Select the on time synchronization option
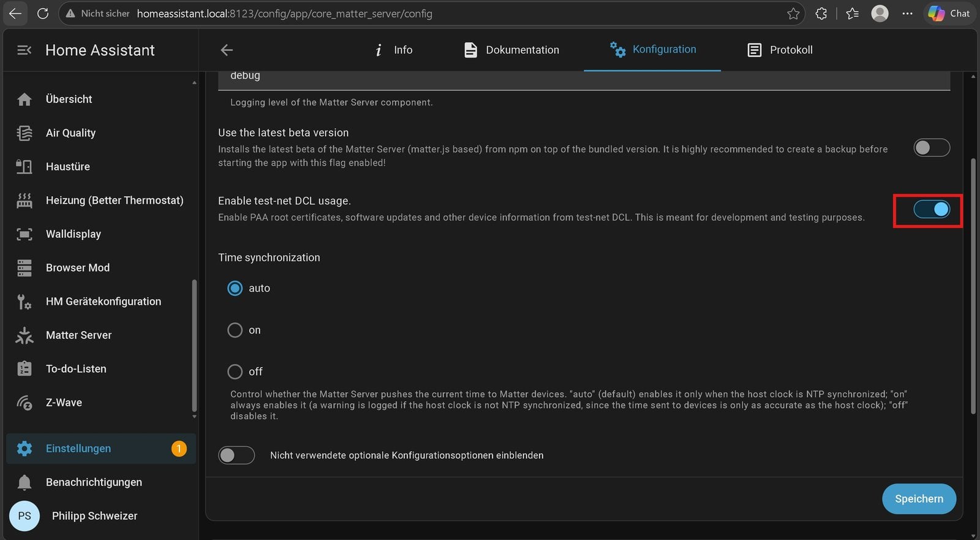 [x=235, y=330]
